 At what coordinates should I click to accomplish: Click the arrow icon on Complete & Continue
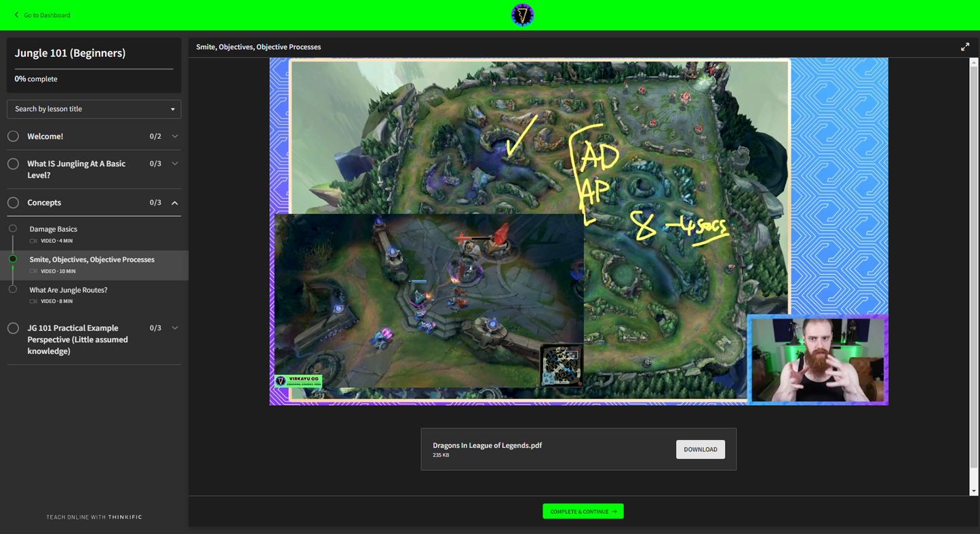[614, 512]
